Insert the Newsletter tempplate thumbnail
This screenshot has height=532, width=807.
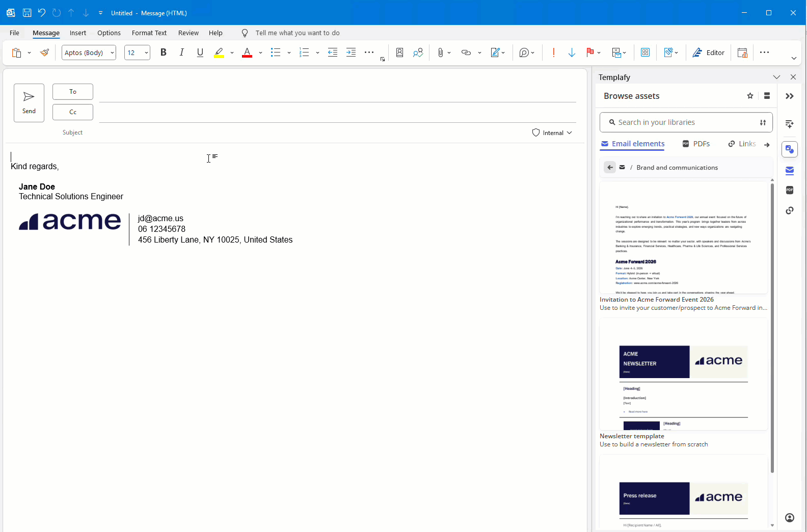coord(684,374)
